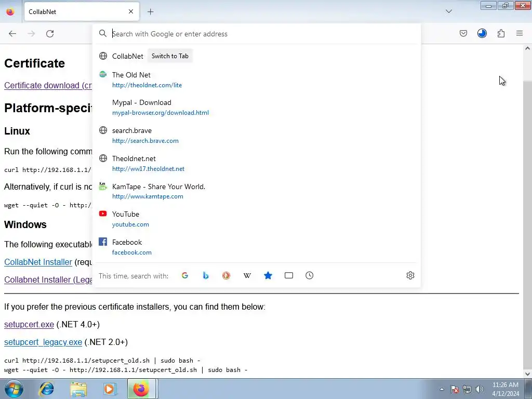Search this time with Bing icon
The width and height of the screenshot is (532, 399).
click(206, 275)
